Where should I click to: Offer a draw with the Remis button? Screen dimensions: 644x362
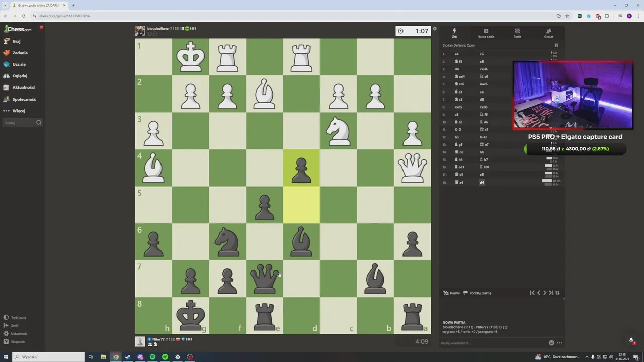[x=451, y=293]
